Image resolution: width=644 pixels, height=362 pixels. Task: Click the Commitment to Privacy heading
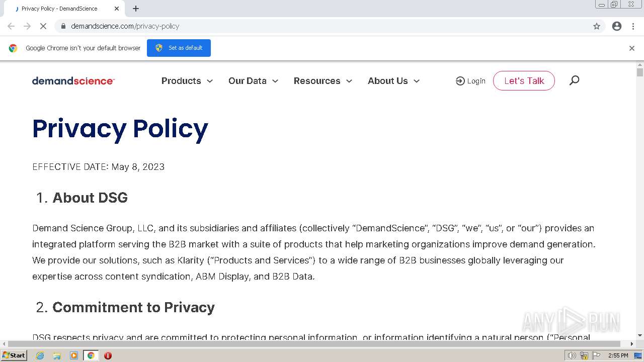coord(133,307)
